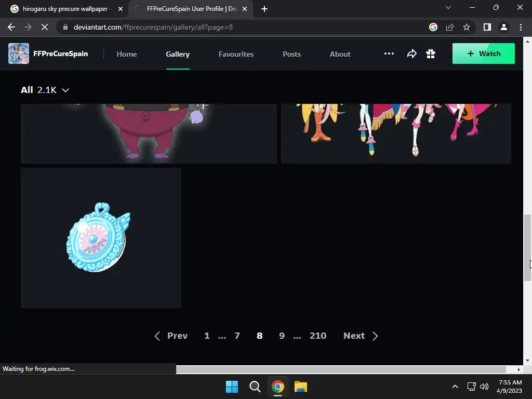
Task: Click the FFPreCureSpain avatar image
Action: [19, 54]
